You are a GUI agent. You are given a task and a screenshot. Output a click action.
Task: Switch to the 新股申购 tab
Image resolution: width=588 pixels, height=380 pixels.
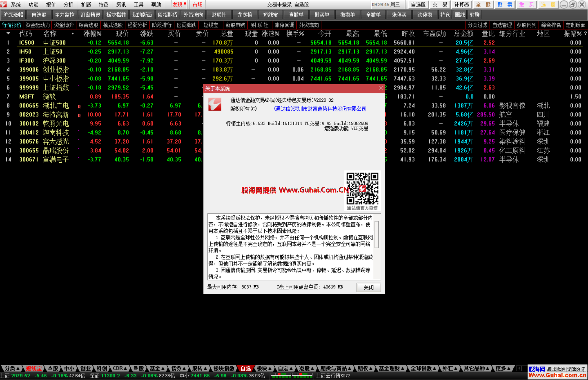235,25
